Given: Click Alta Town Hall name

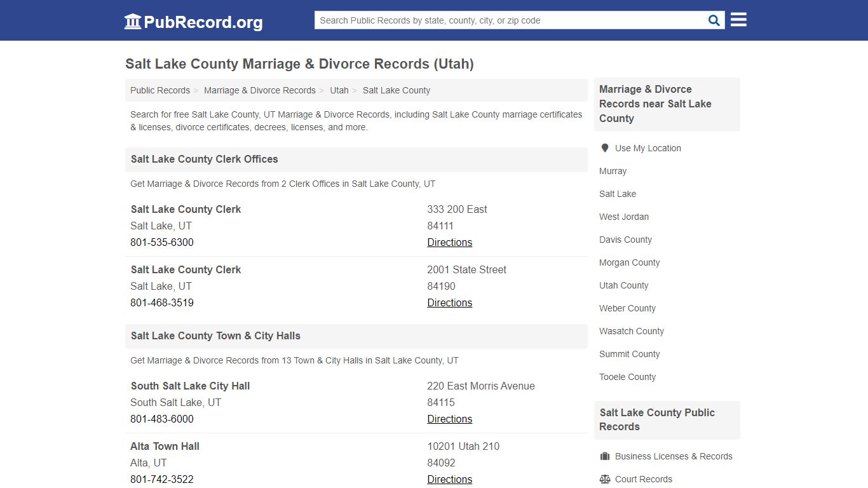Looking at the screenshot, I should tap(165, 446).
